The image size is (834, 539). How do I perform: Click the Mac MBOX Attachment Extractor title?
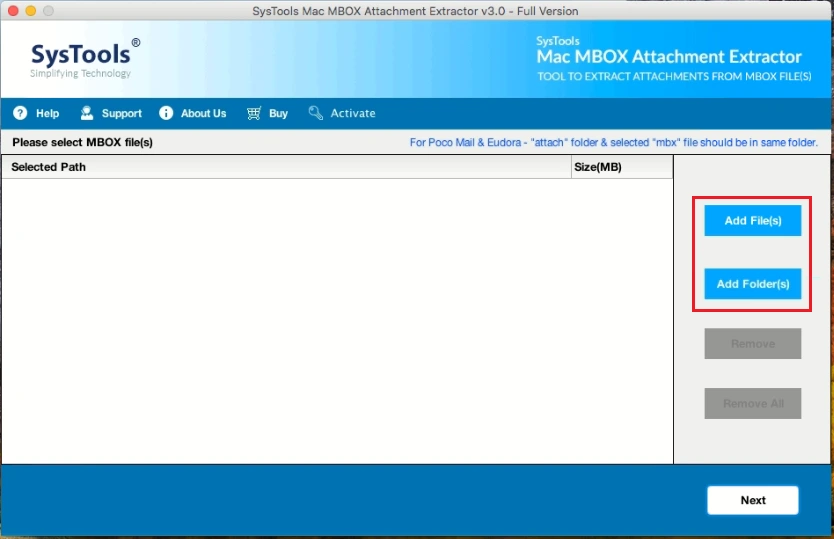(x=669, y=57)
